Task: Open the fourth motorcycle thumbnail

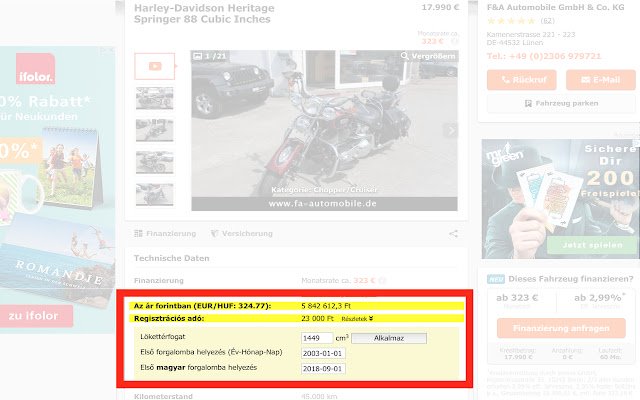Action: (x=154, y=162)
